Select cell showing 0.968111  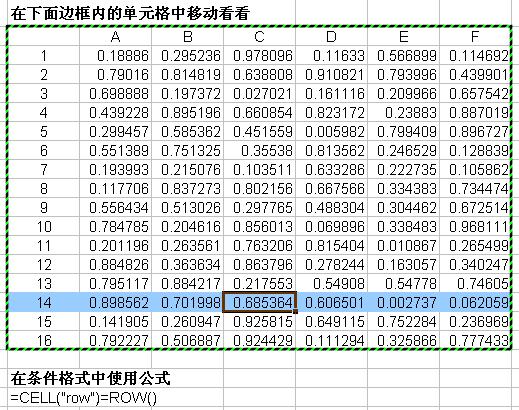click(475, 226)
